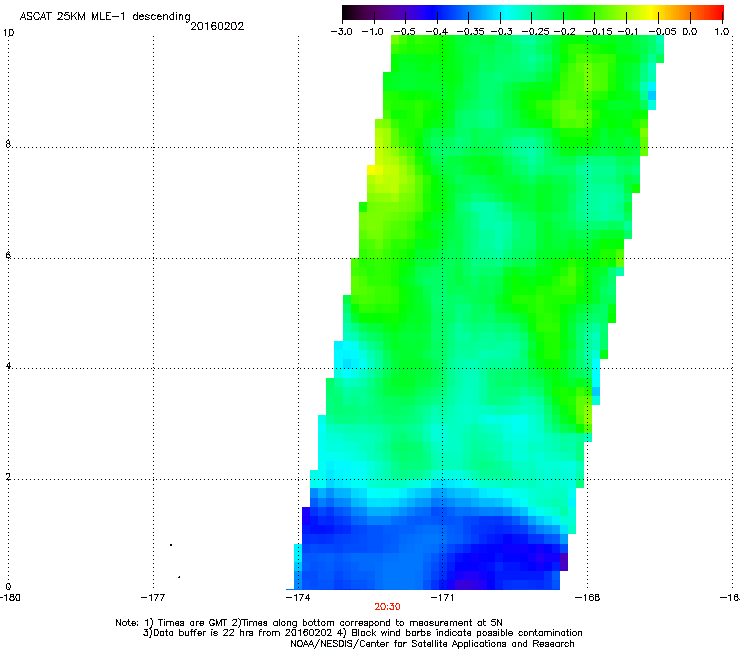Viewport: 740px width, 650px height.
Task: Click the latitude axis label 2
Action: click(x=8, y=477)
